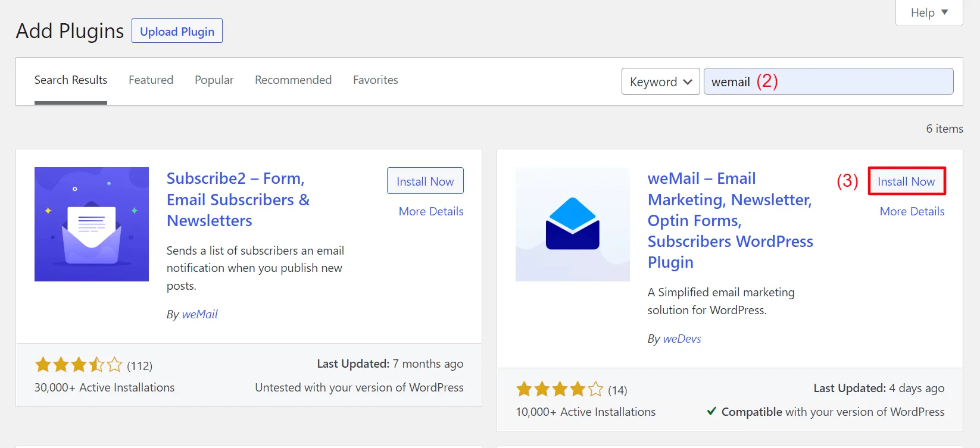Screen dimensions: 980x448
Task: Focus the plugin search field containing wemail
Action: click(x=829, y=82)
